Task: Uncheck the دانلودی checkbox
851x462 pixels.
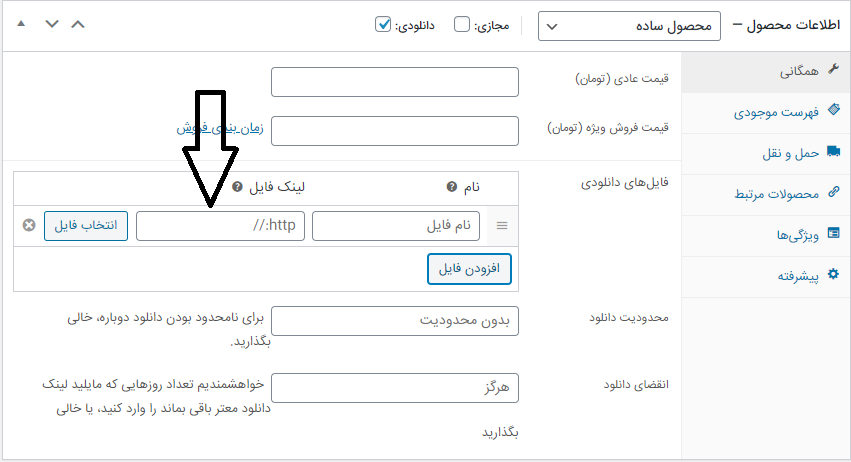Action: point(383,24)
